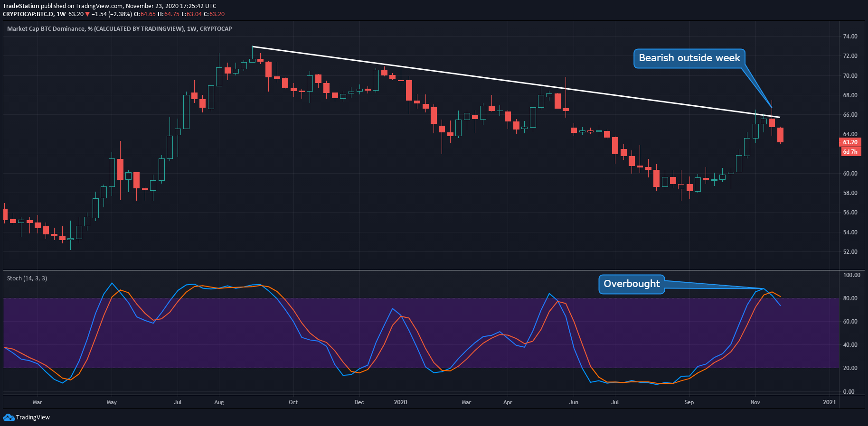Image resolution: width=868 pixels, height=426 pixels.
Task: Click the TradeStation publisher name
Action: click(x=21, y=6)
